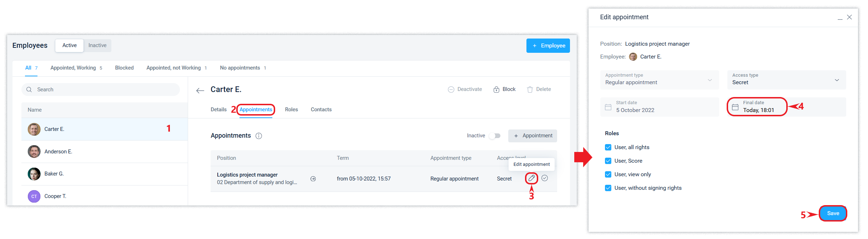Open the Final date picker
The width and height of the screenshot is (868, 239).
coord(757,107)
